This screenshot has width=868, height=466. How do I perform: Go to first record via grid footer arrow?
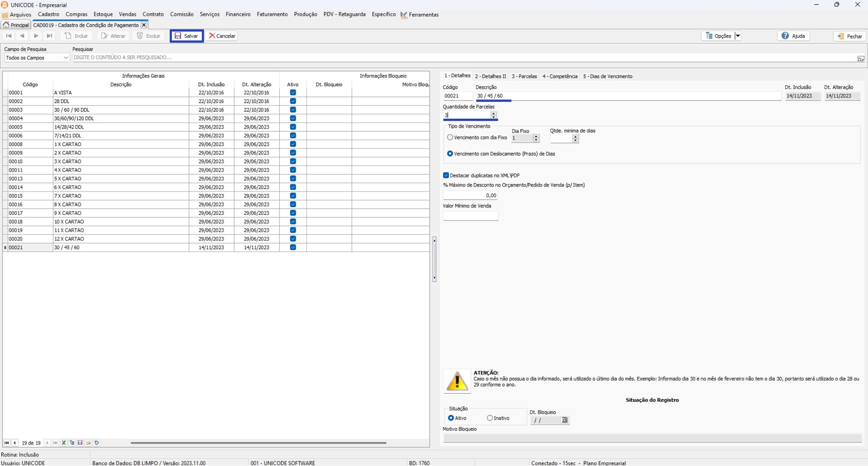[7, 442]
